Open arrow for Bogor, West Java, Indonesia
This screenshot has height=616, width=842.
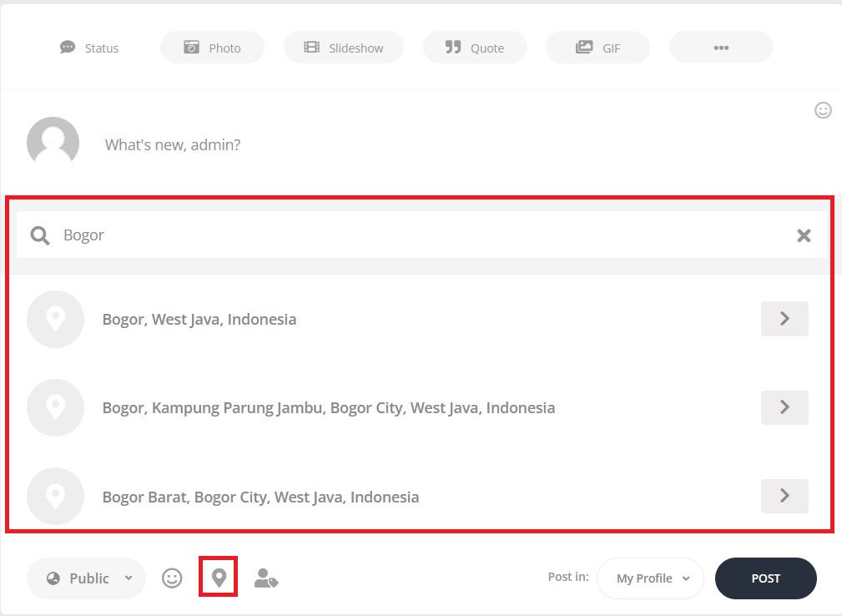coord(784,319)
